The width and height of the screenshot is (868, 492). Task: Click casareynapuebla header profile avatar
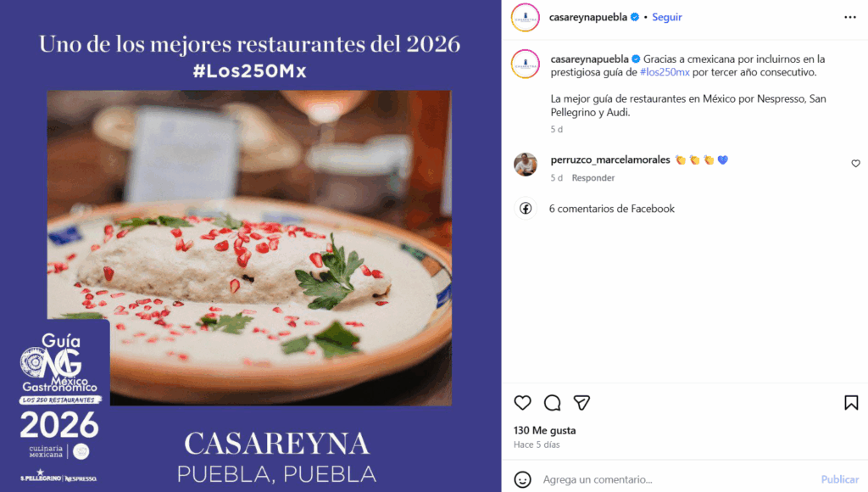pos(526,17)
